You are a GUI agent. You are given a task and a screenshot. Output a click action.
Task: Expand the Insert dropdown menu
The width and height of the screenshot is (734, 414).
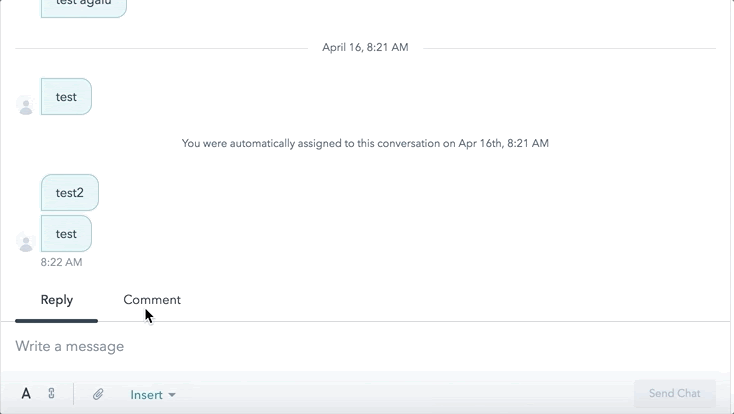(152, 395)
